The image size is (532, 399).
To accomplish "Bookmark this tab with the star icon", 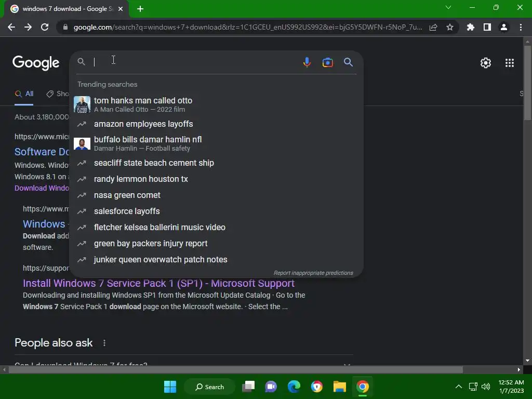I will (x=450, y=27).
